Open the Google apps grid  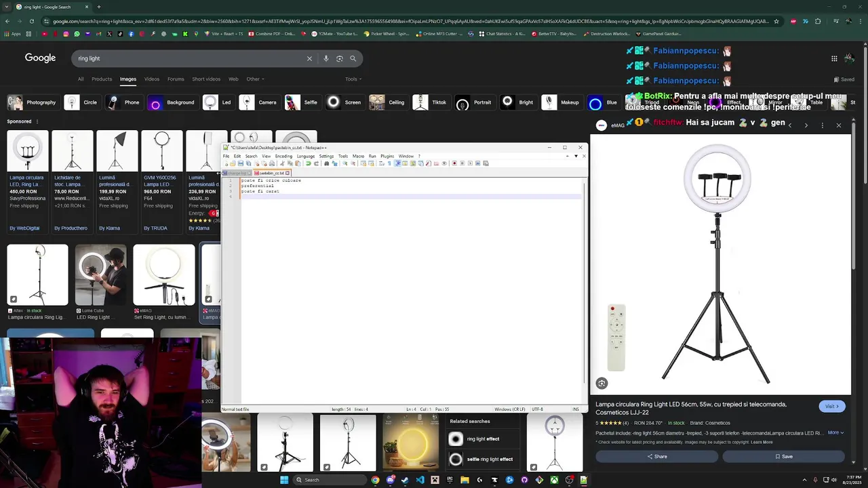tap(834, 58)
